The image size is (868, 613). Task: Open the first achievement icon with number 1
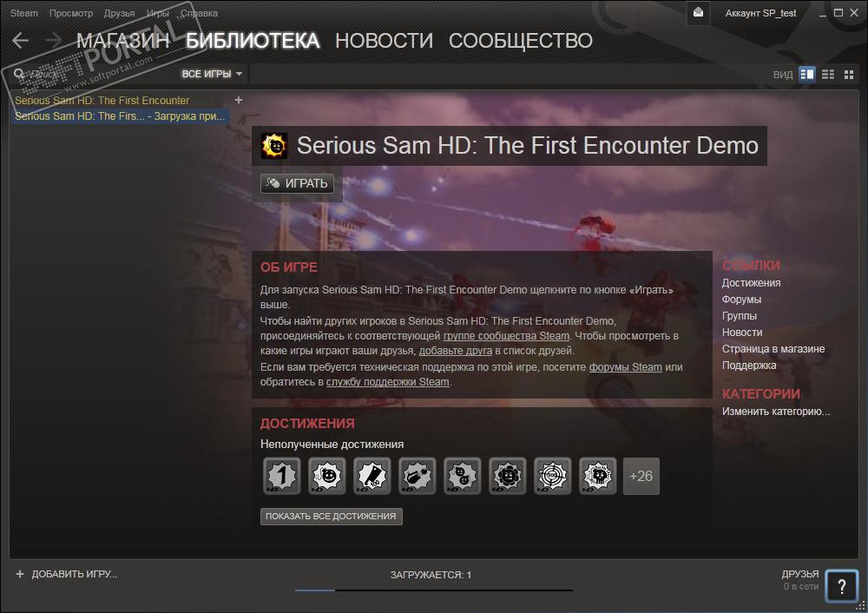[x=282, y=476]
